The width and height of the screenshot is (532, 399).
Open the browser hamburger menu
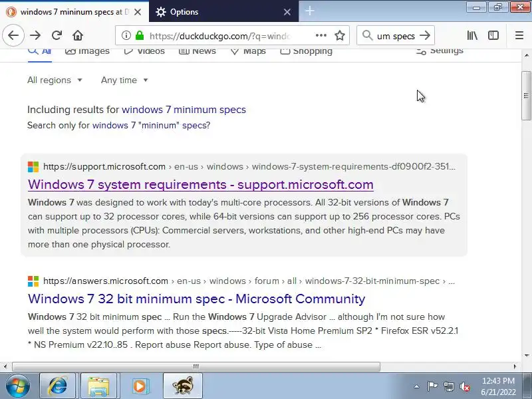coord(519,35)
